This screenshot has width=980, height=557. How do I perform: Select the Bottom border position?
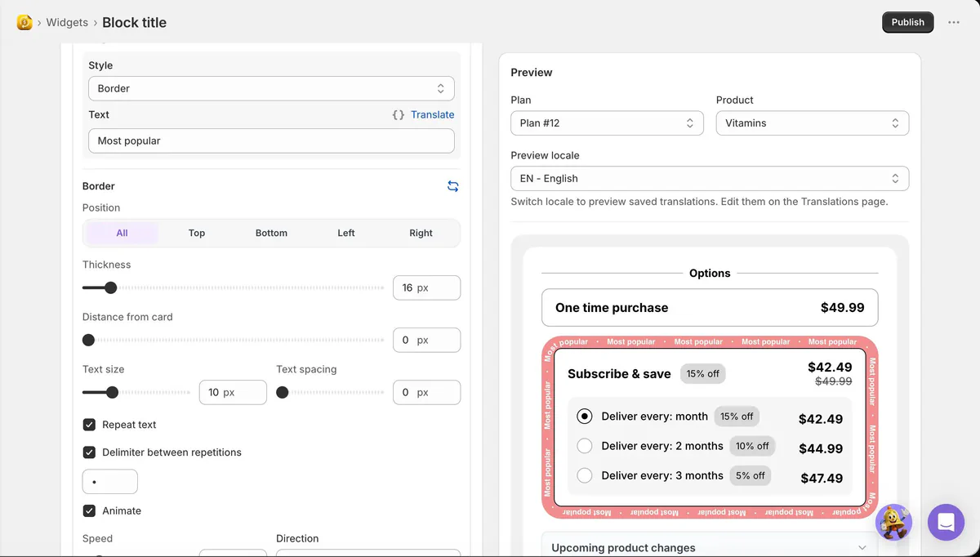(271, 233)
